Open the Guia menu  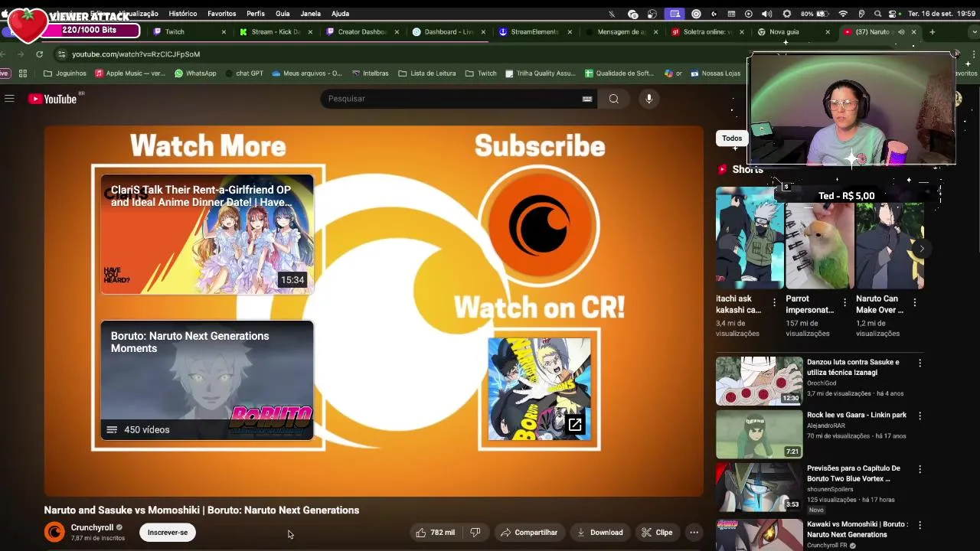pos(283,14)
